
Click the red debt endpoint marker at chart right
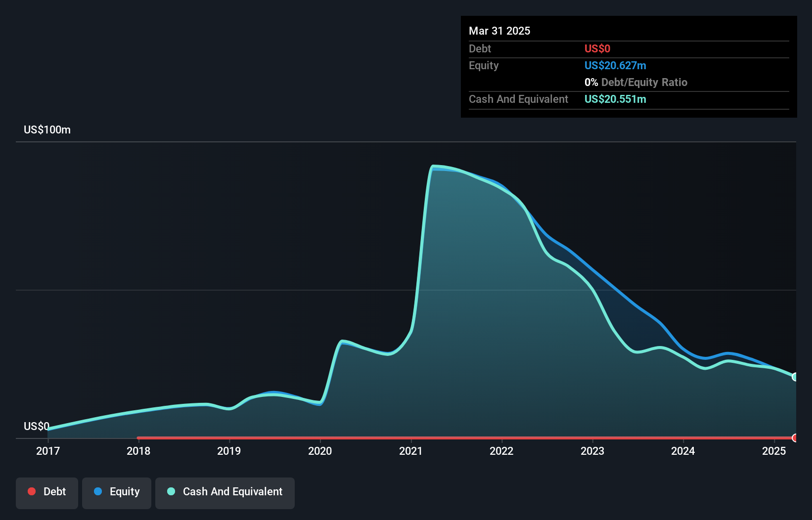794,438
